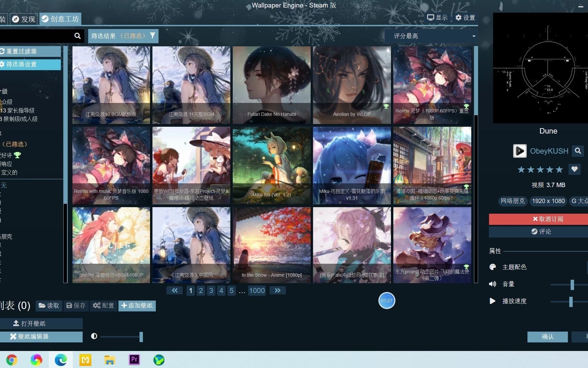Click the 网络朋克 genre tag
Image resolution: width=588 pixels, height=368 pixels.
pos(512,201)
